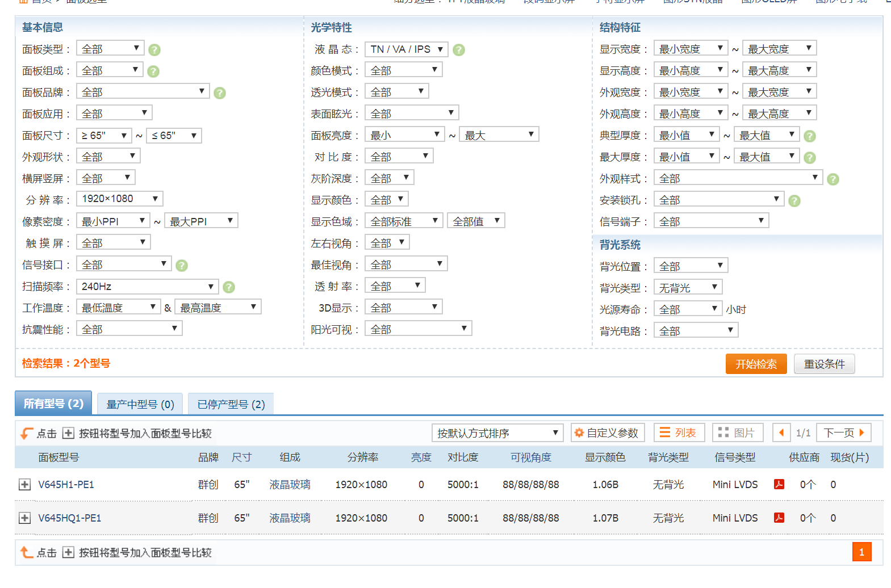Image resolution: width=891 pixels, height=588 pixels.
Task: Add V645HQ1-PE1 to comparison with plus box
Action: 24,518
